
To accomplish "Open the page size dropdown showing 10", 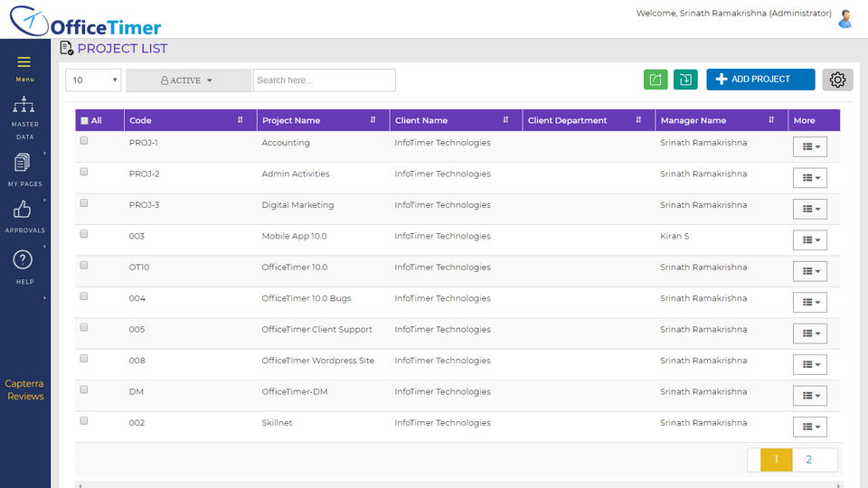I will click(x=93, y=80).
